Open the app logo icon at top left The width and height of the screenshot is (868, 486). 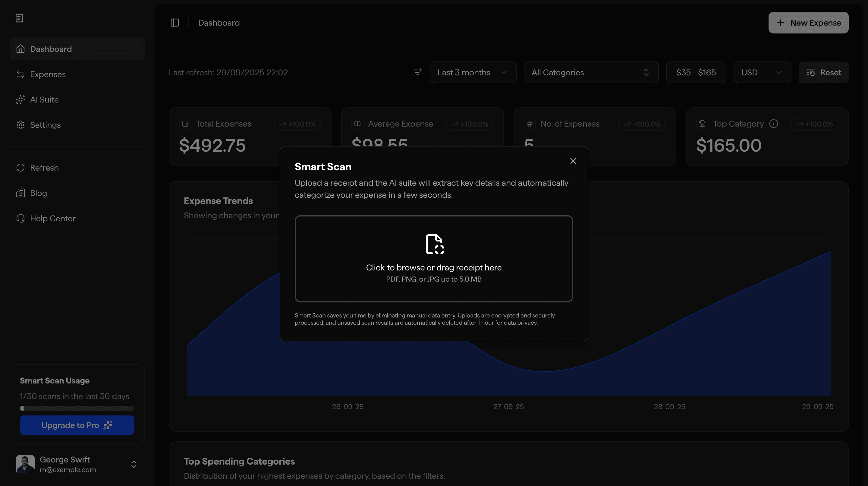(x=19, y=18)
